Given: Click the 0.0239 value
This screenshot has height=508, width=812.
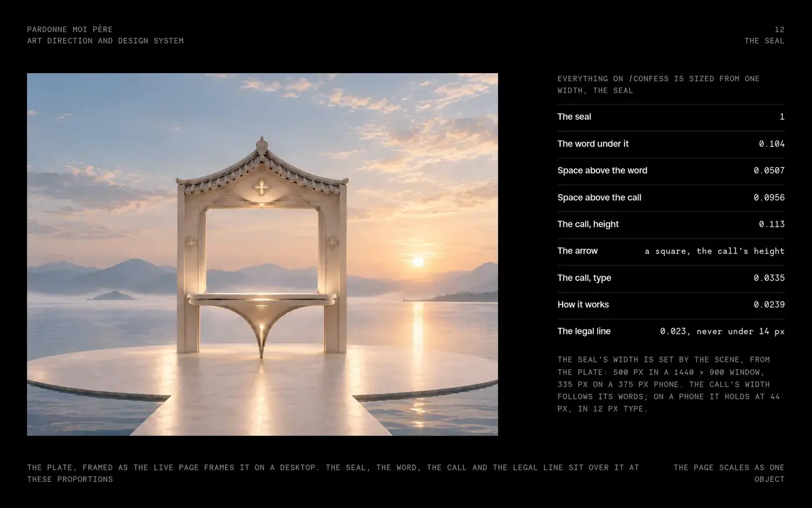Looking at the screenshot, I should [x=769, y=305].
